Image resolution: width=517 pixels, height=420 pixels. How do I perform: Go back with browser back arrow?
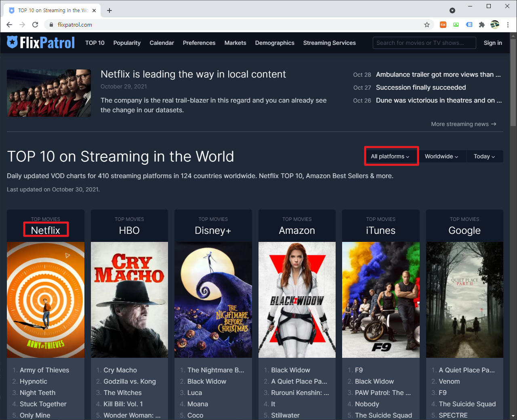[9, 25]
